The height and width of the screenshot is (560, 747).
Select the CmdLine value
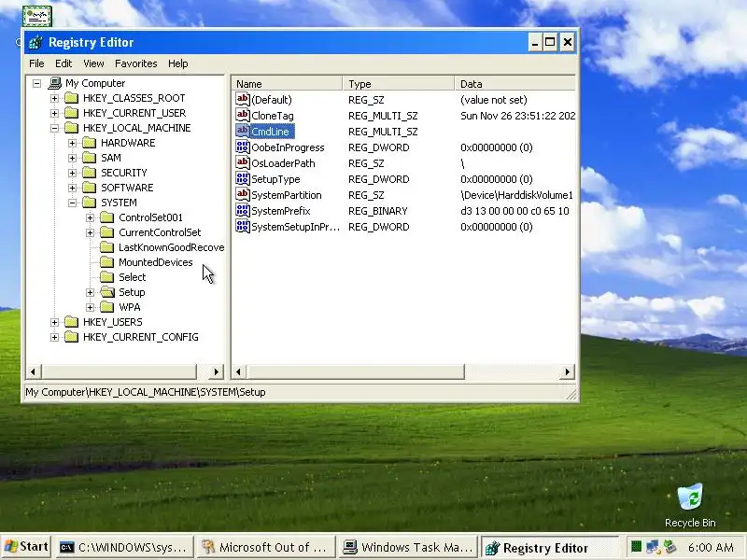tap(270, 132)
